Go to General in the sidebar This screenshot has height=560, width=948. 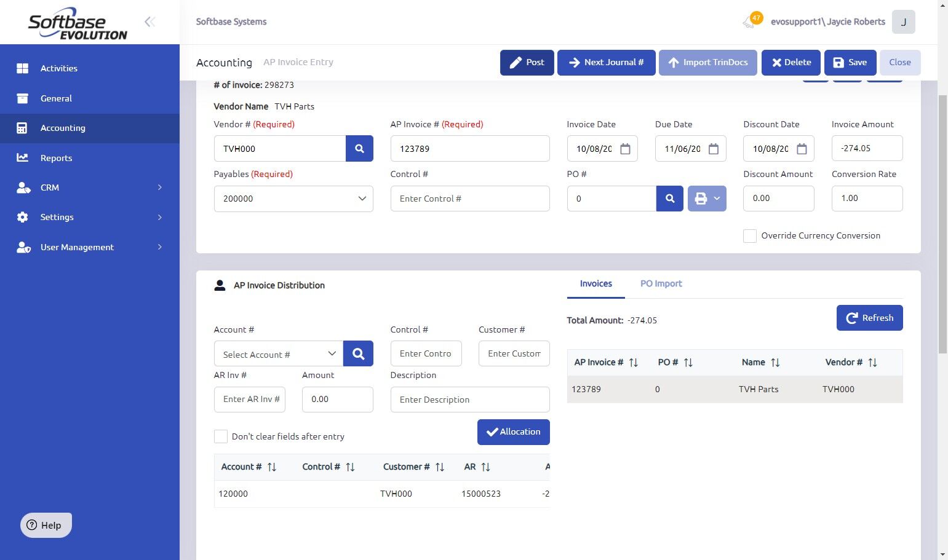tap(90, 98)
